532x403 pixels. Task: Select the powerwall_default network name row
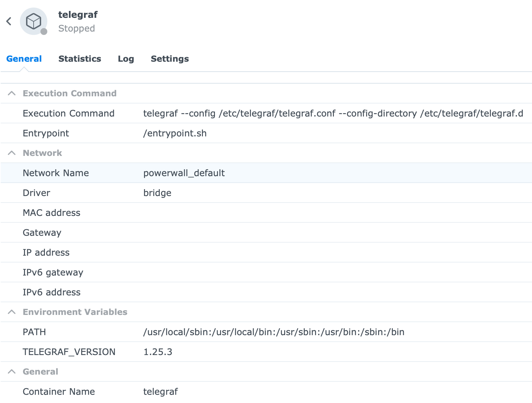click(184, 173)
